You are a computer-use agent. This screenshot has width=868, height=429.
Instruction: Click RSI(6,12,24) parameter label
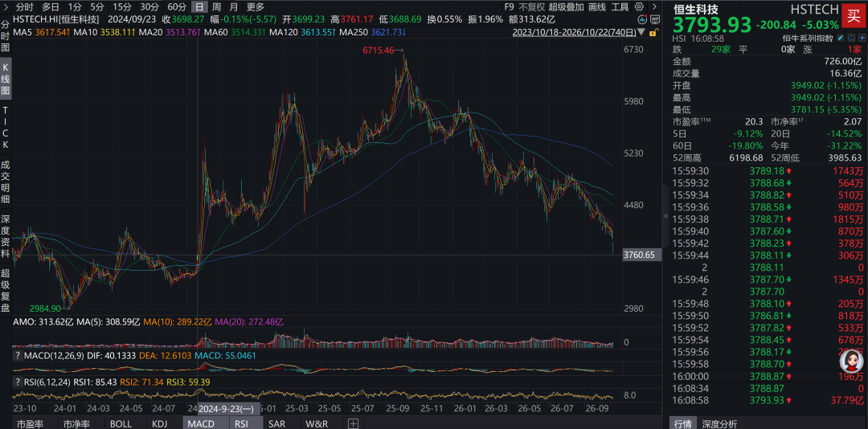(x=47, y=382)
